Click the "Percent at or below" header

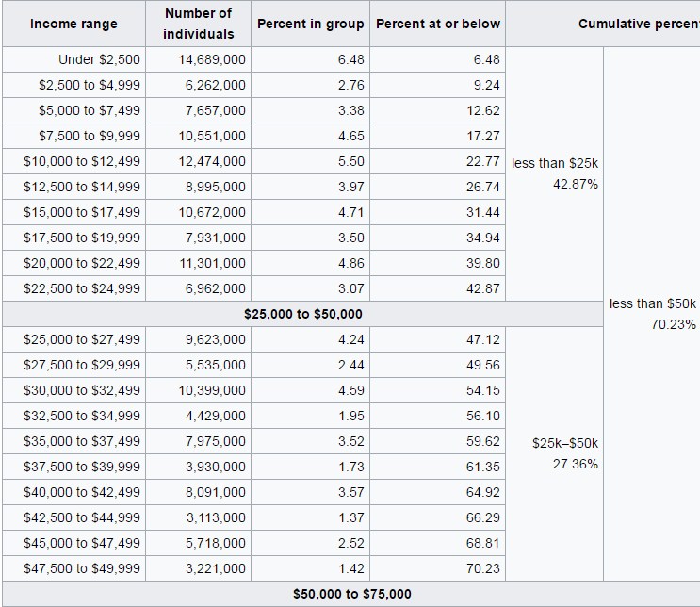(x=438, y=24)
